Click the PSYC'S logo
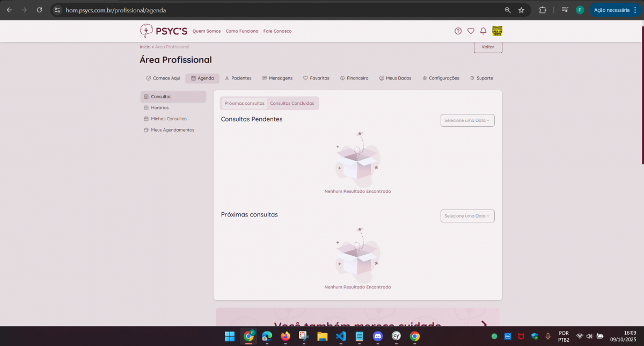Screen dimensions: 644x346 [164, 31]
